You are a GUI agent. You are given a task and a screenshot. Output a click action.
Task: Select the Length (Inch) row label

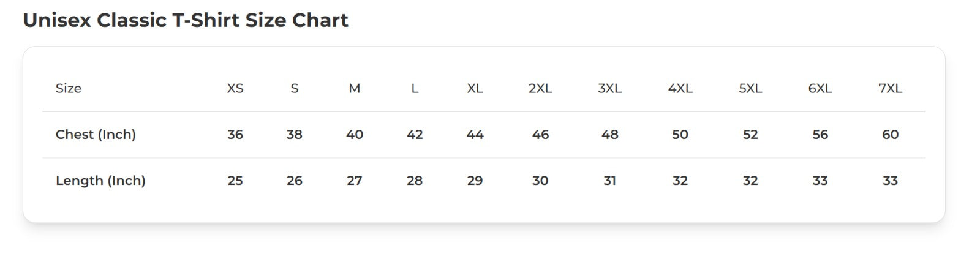[100, 181]
